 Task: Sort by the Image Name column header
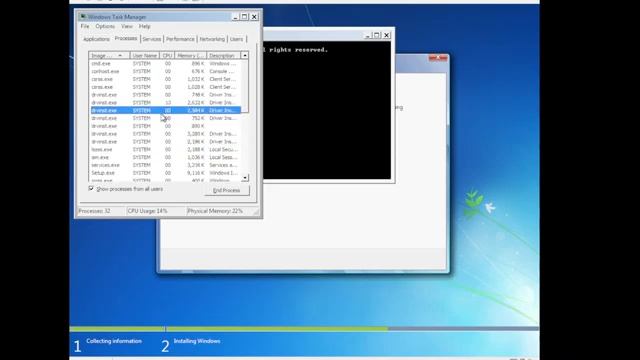point(109,55)
